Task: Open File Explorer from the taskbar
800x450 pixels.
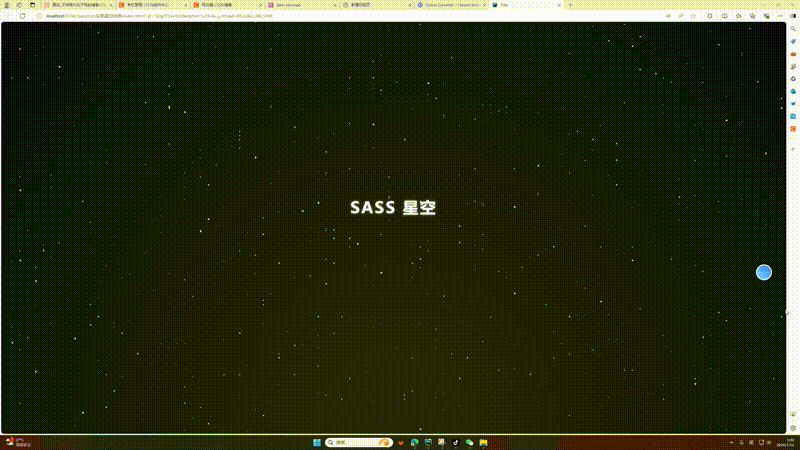Action: pos(483,442)
